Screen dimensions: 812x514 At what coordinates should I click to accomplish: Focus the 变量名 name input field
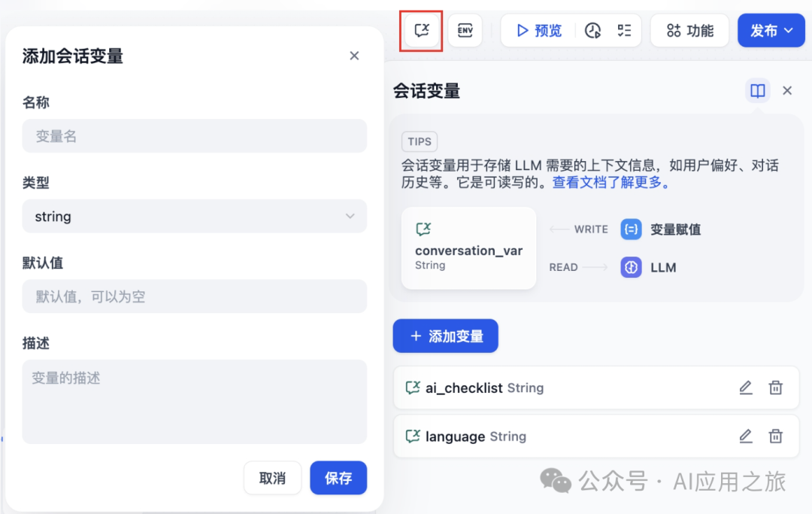pyautogui.click(x=195, y=135)
